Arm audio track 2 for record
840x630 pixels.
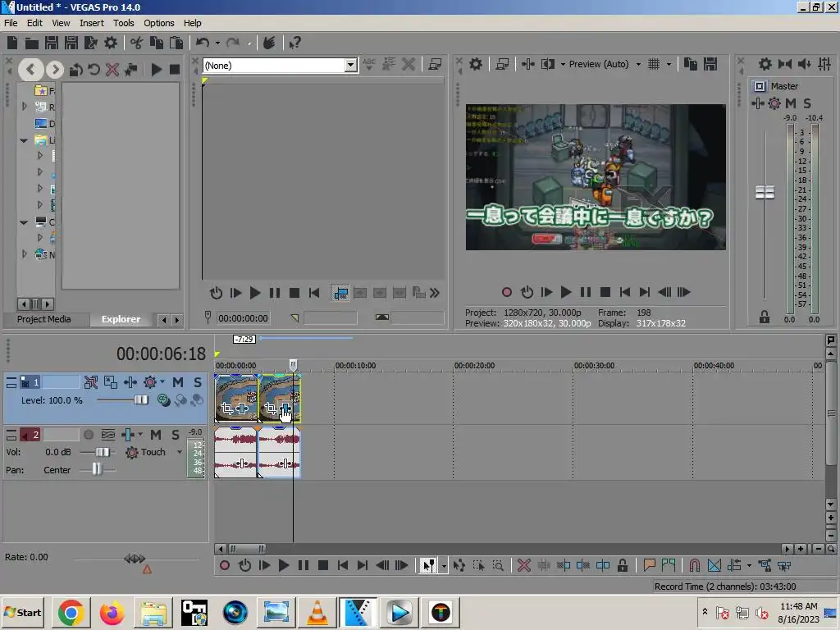[89, 435]
